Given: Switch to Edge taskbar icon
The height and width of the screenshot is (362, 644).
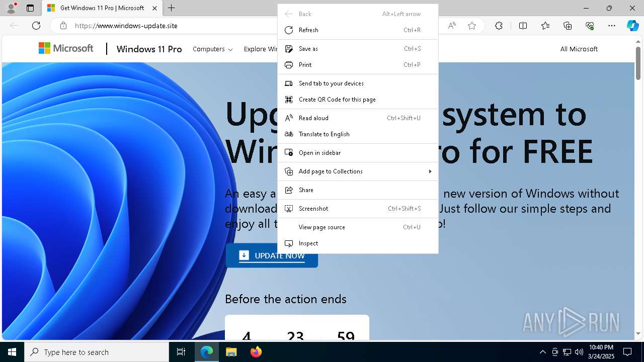Looking at the screenshot, I should coord(207,352).
